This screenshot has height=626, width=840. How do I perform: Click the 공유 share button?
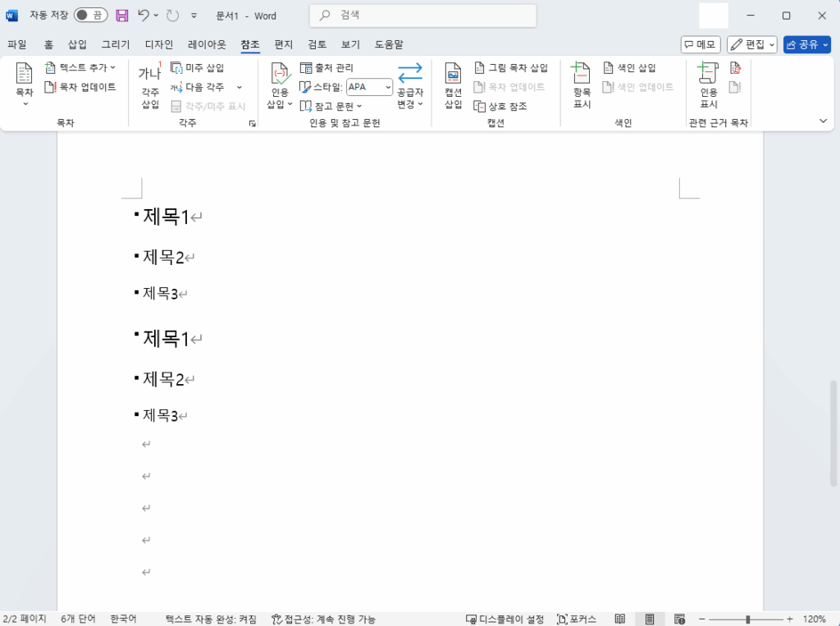pos(809,44)
